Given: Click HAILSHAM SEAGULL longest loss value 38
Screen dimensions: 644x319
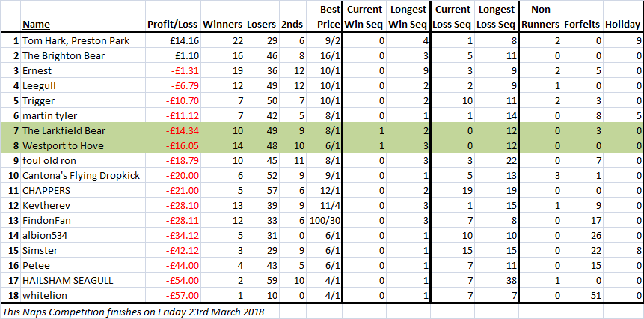Looking at the screenshot, I should (x=497, y=281).
